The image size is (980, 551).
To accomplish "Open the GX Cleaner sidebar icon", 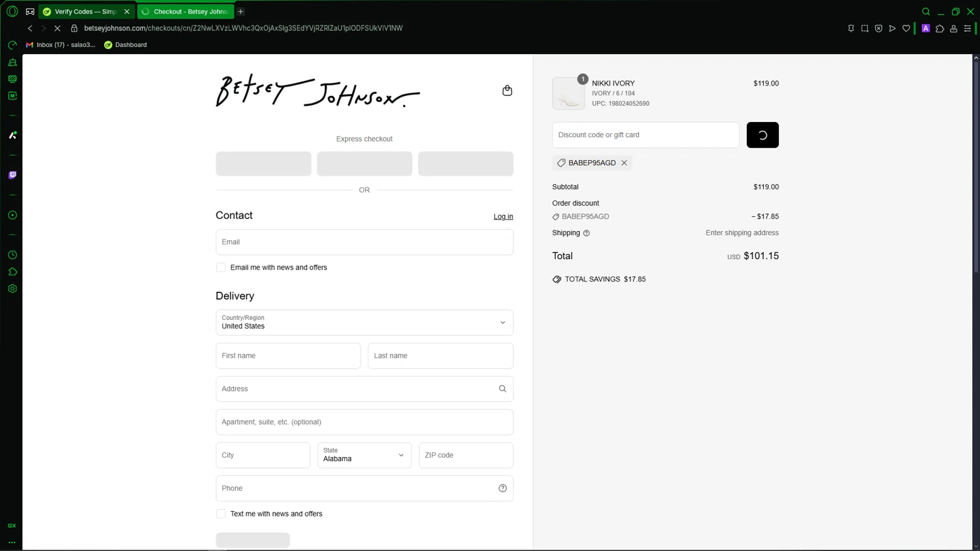I will click(x=12, y=62).
